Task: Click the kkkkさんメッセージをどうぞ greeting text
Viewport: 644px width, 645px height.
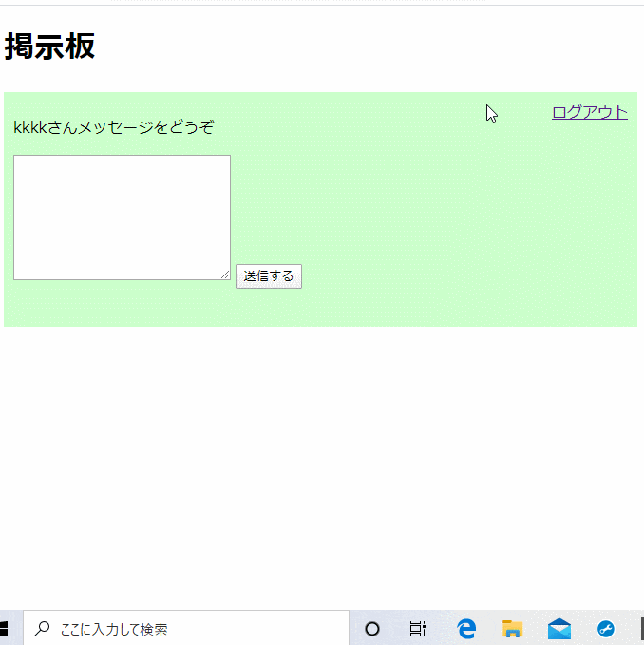Action: coord(114,127)
